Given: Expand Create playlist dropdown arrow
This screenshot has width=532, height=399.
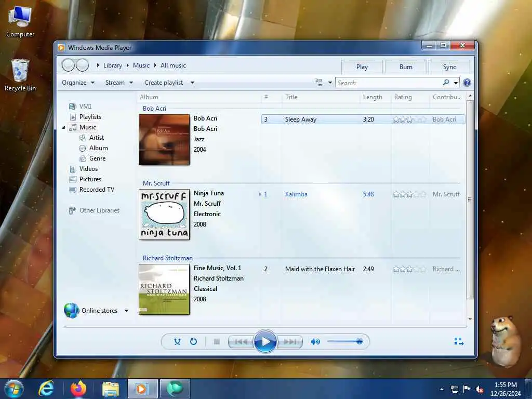Looking at the screenshot, I should pos(192,83).
